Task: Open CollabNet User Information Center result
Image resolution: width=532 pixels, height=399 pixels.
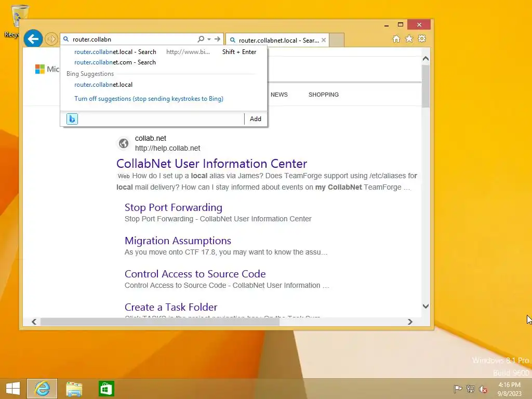Action: click(211, 164)
